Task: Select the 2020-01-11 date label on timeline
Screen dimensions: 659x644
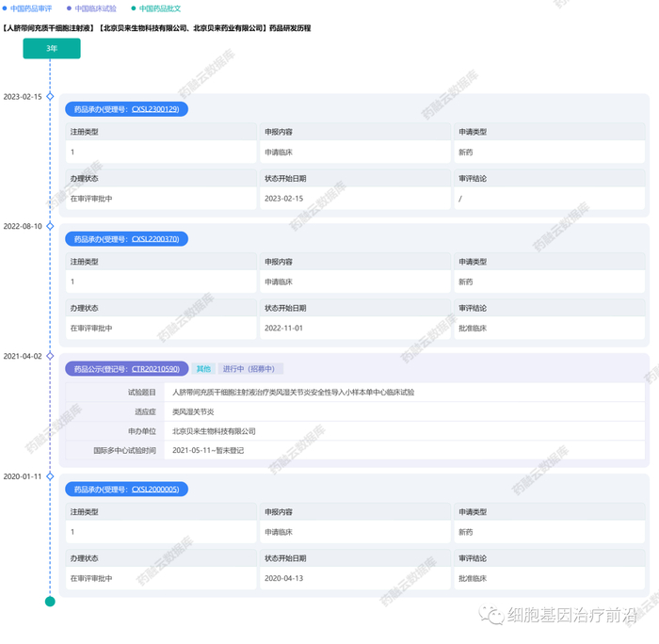Action: click(23, 476)
